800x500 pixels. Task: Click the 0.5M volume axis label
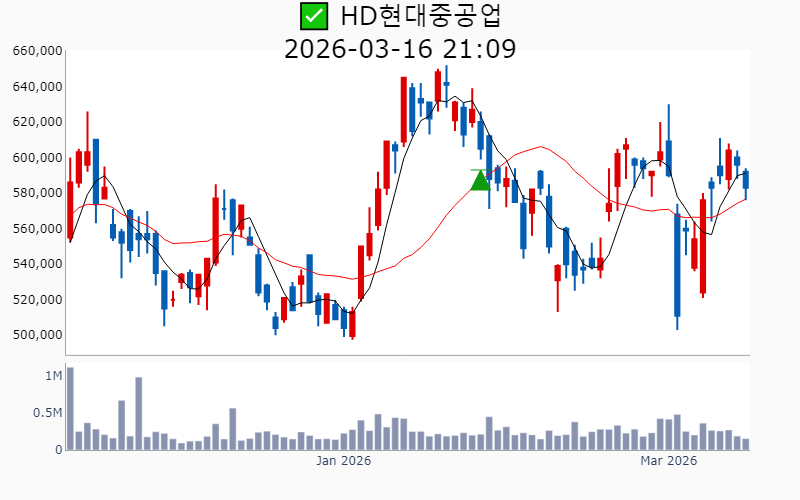[x=47, y=413]
